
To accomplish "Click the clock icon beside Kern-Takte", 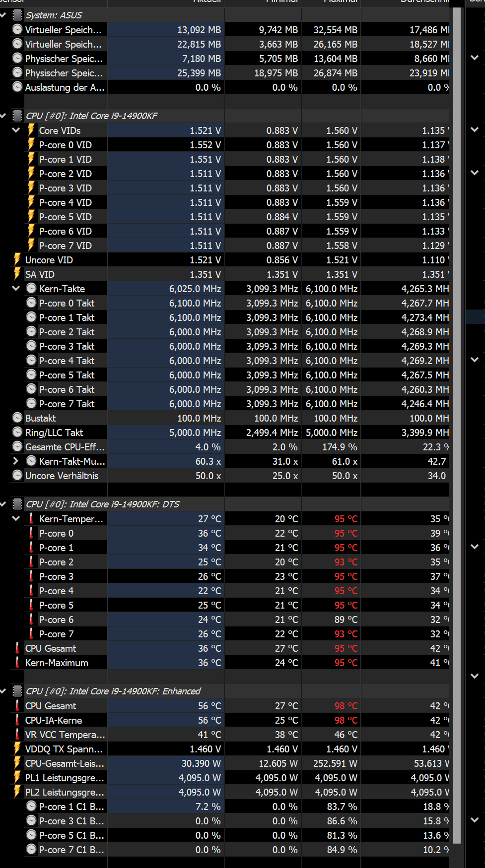I will pyautogui.click(x=31, y=288).
